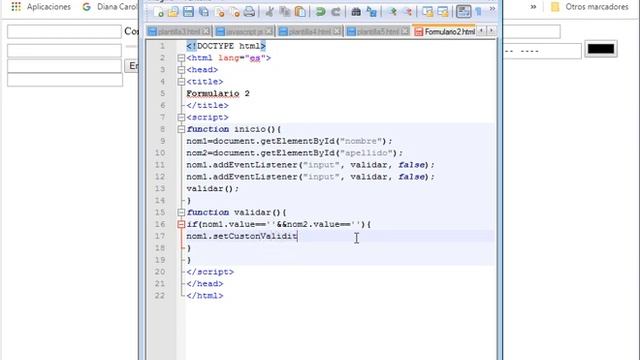Expand the toolbar overflow chevron in Notepad++

[x=492, y=9]
